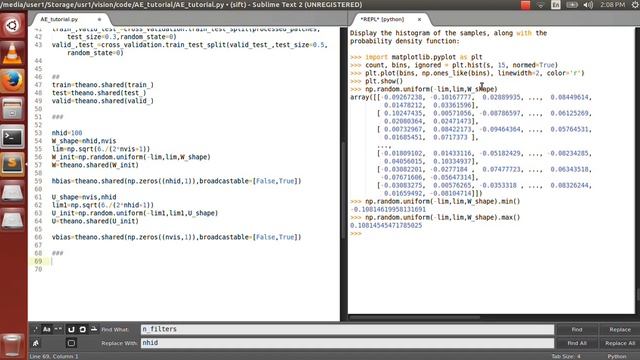Viewport: 640px width, 360px height.
Task: Click the REPL pane horizontal scrollbar
Action: tap(414, 317)
